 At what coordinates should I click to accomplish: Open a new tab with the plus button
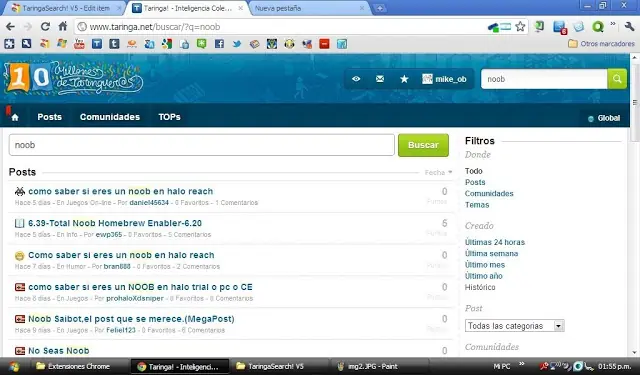tap(380, 8)
